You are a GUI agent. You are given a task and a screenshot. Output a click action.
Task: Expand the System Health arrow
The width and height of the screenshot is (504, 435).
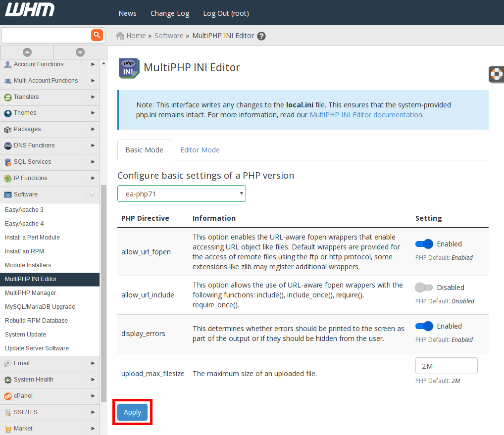click(x=93, y=380)
